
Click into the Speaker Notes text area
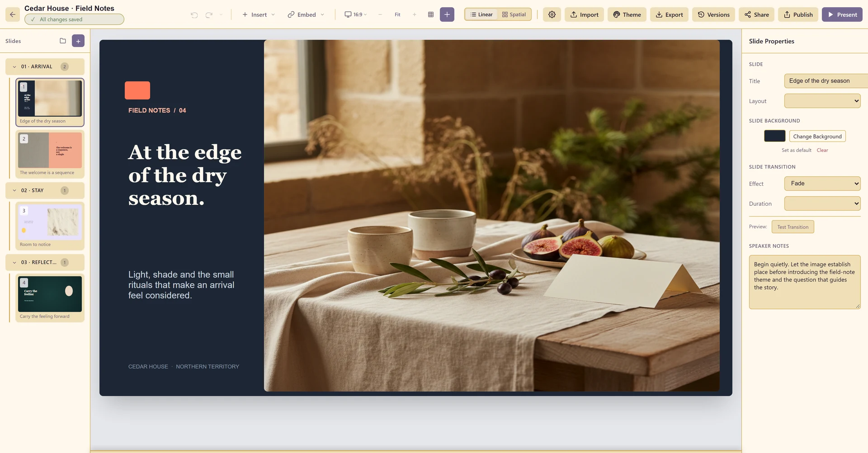(805, 282)
